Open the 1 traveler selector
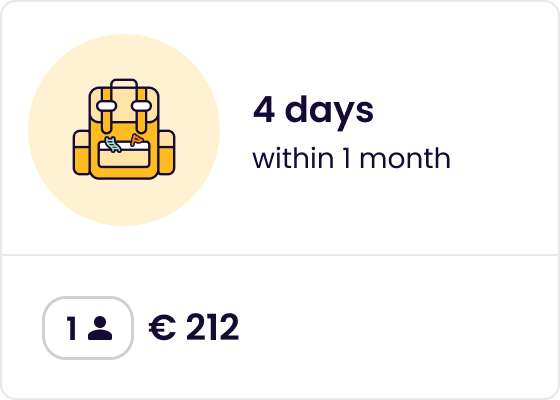The height and width of the screenshot is (400, 560). tap(88, 328)
